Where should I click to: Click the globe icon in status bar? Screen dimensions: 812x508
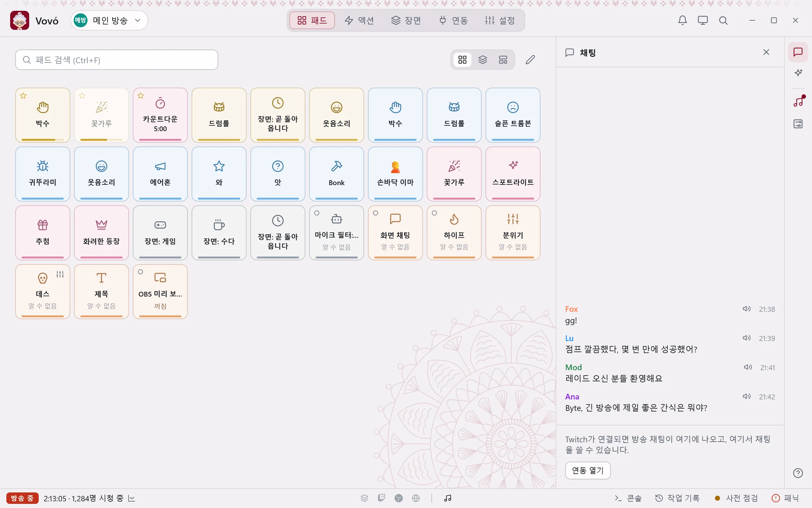[x=416, y=498]
